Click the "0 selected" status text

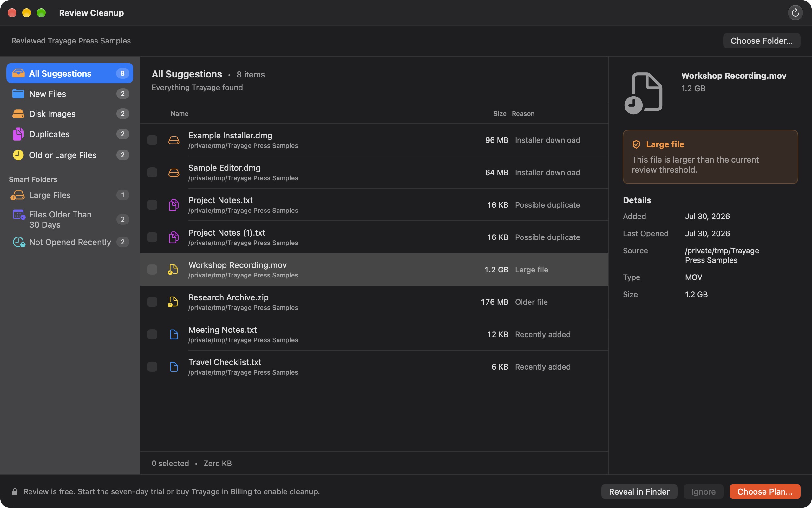click(170, 463)
